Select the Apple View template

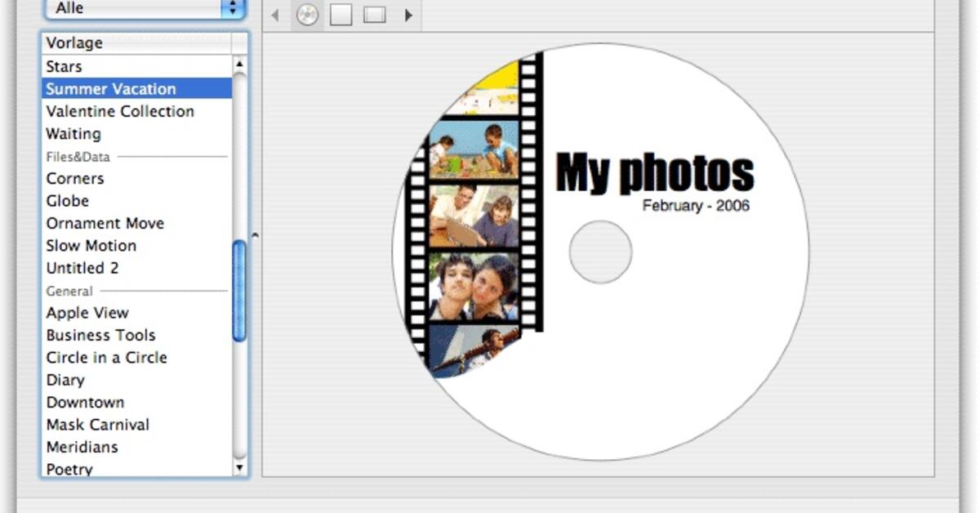coord(137,313)
